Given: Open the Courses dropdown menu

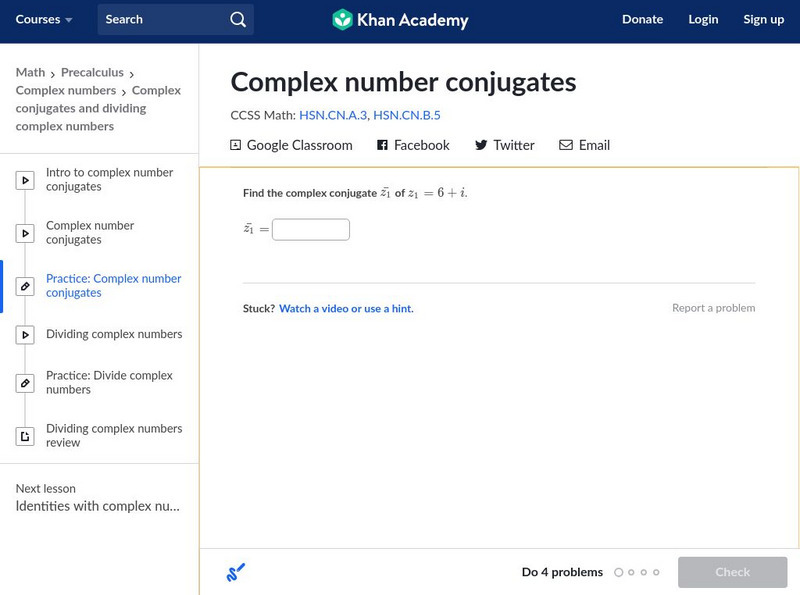Looking at the screenshot, I should pyautogui.click(x=44, y=20).
